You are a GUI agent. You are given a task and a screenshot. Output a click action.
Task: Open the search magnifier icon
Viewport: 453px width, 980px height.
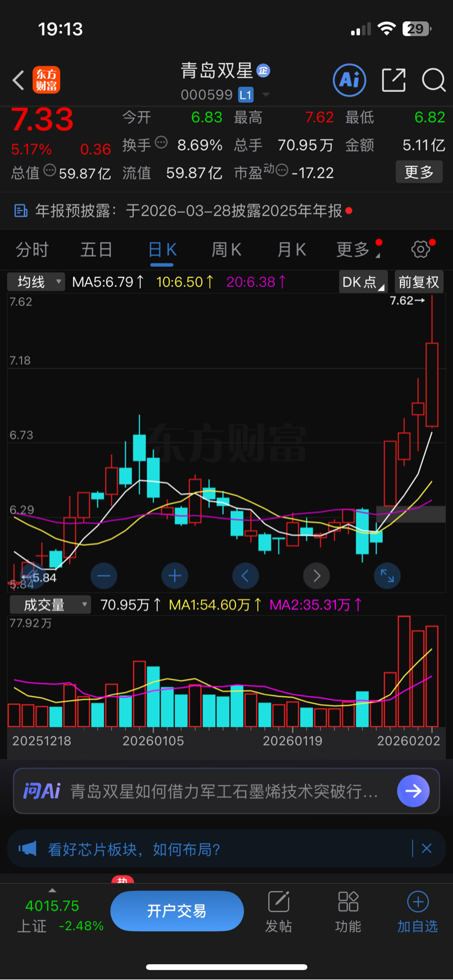[x=434, y=80]
